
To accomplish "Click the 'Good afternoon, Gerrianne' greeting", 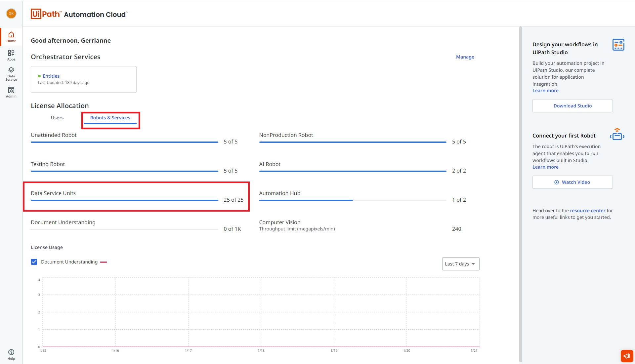I will (71, 41).
